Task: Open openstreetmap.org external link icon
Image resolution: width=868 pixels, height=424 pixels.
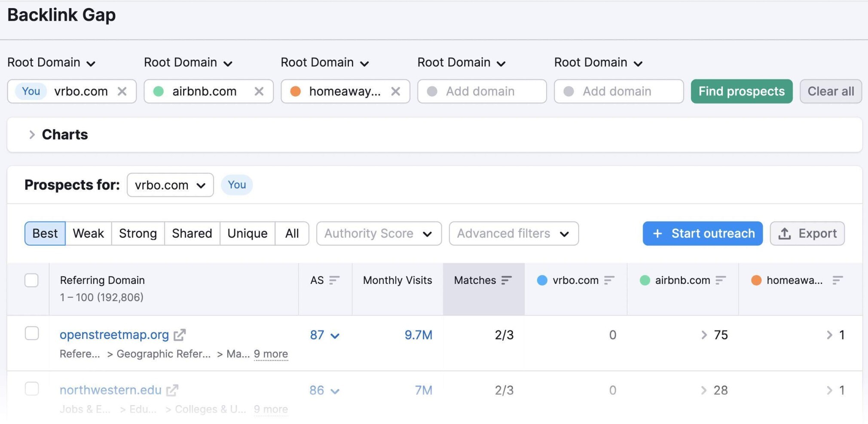Action: pos(180,335)
